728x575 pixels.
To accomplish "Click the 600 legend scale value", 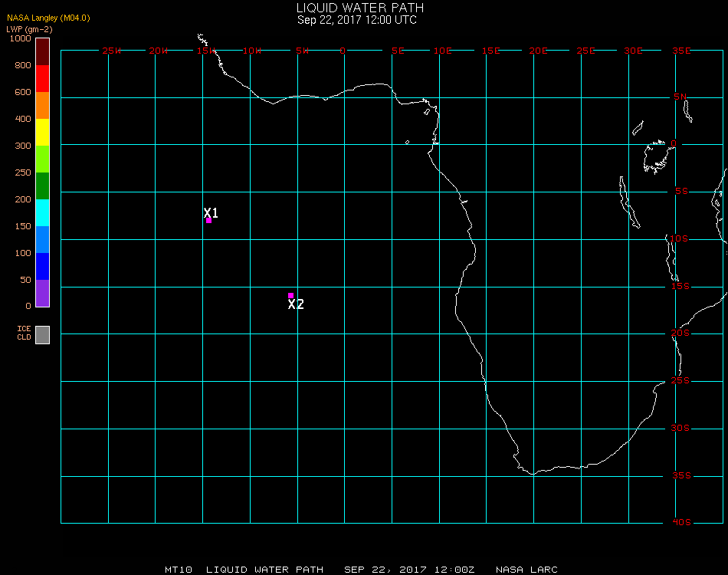I will [x=23, y=92].
